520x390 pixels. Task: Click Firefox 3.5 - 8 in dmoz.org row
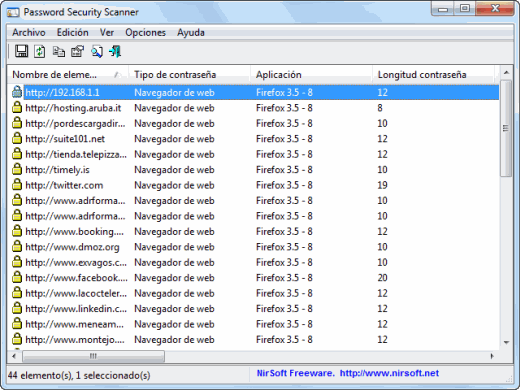coord(284,247)
